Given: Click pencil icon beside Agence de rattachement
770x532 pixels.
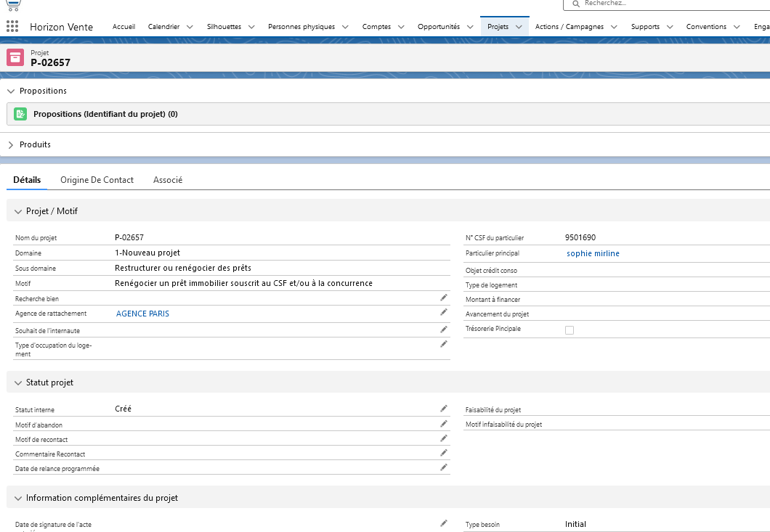Looking at the screenshot, I should coord(444,312).
